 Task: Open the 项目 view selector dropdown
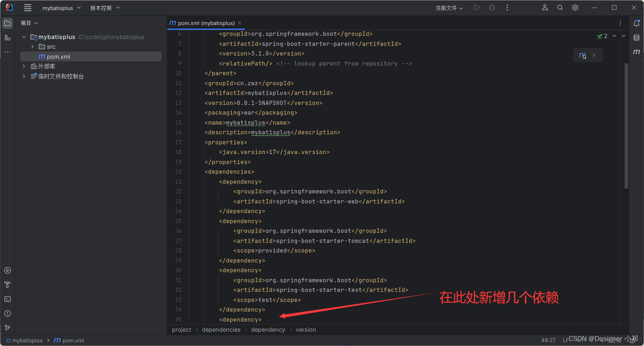click(x=29, y=23)
